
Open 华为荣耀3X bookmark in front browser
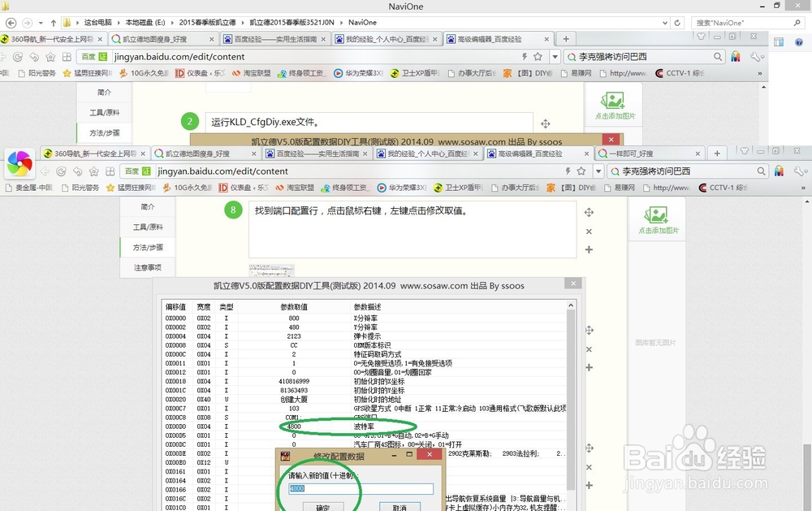point(402,188)
